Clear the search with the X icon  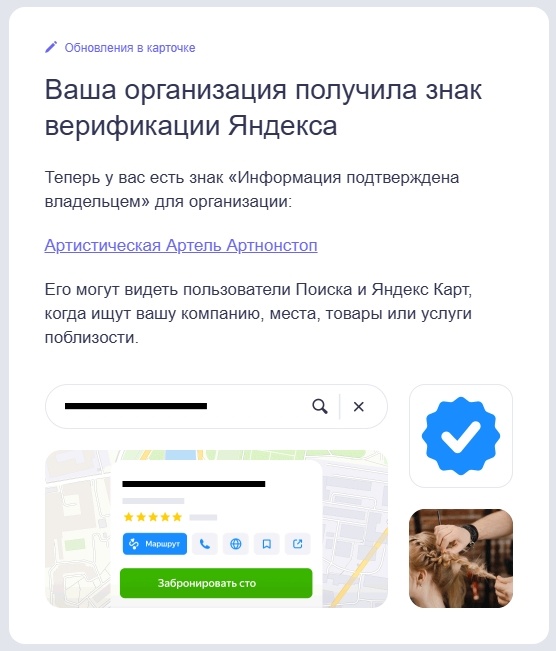[x=359, y=406]
